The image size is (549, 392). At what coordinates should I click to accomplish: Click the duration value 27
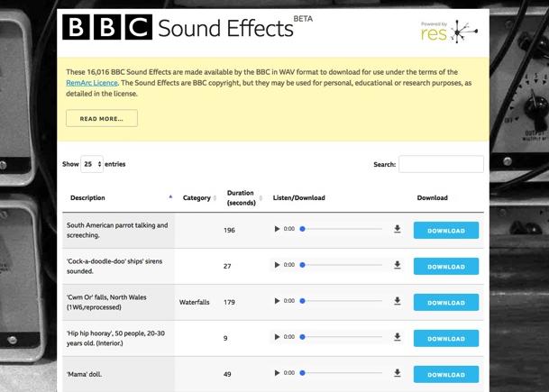(x=227, y=267)
